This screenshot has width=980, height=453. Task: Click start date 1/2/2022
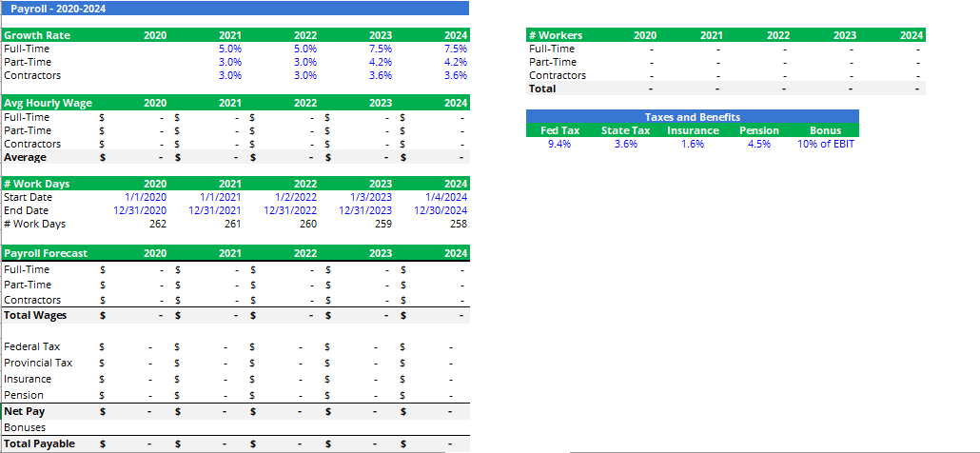(296, 197)
